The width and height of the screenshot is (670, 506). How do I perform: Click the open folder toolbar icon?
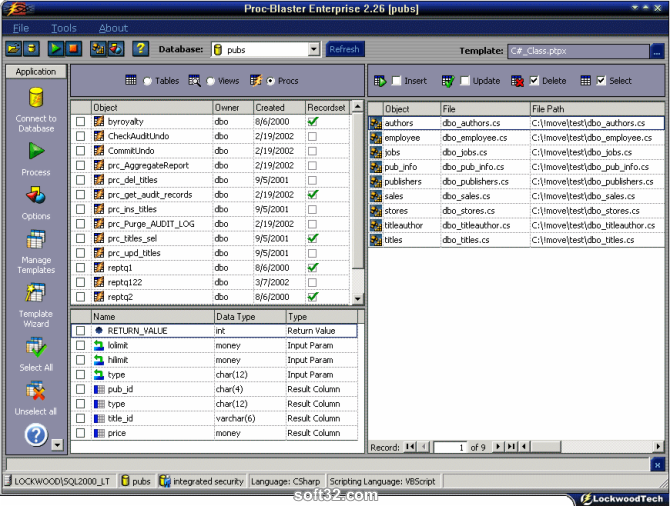click(14, 49)
